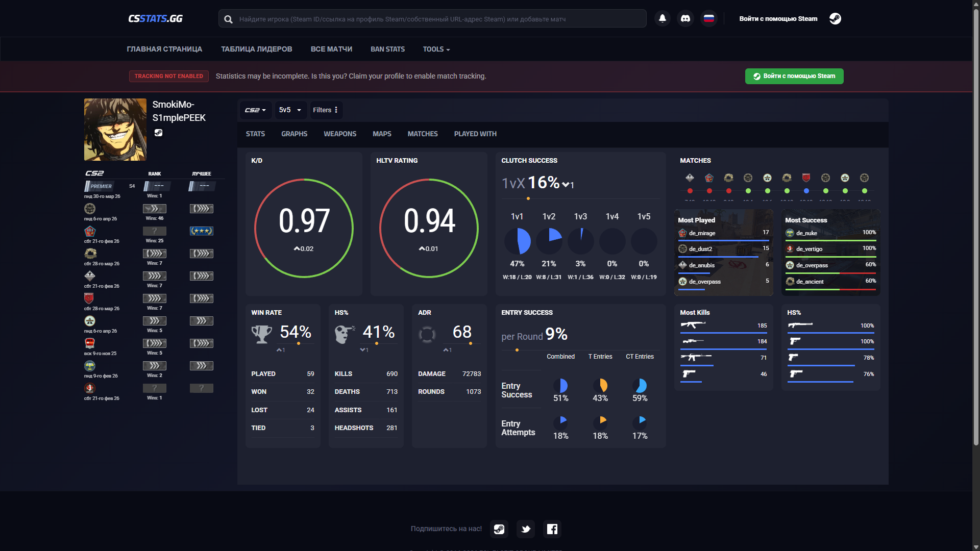Click the pistol icon with 46 kills
Screen dimensions: 980x551
tap(689, 374)
